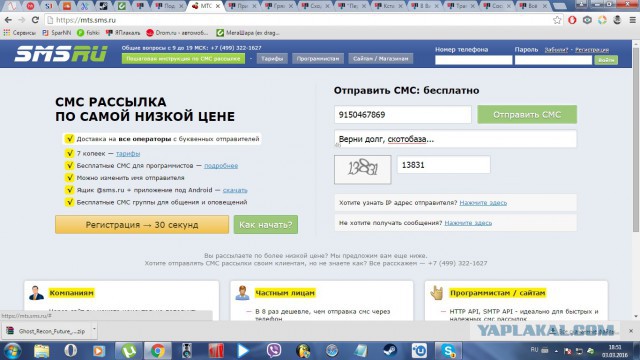Open the Steam taskbar icon
The image size is (640, 360).
click(390, 351)
